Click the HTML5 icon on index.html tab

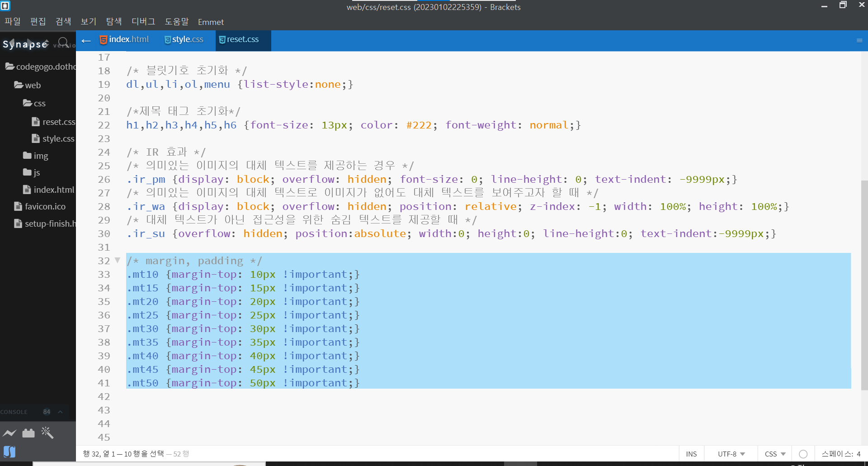(103, 40)
